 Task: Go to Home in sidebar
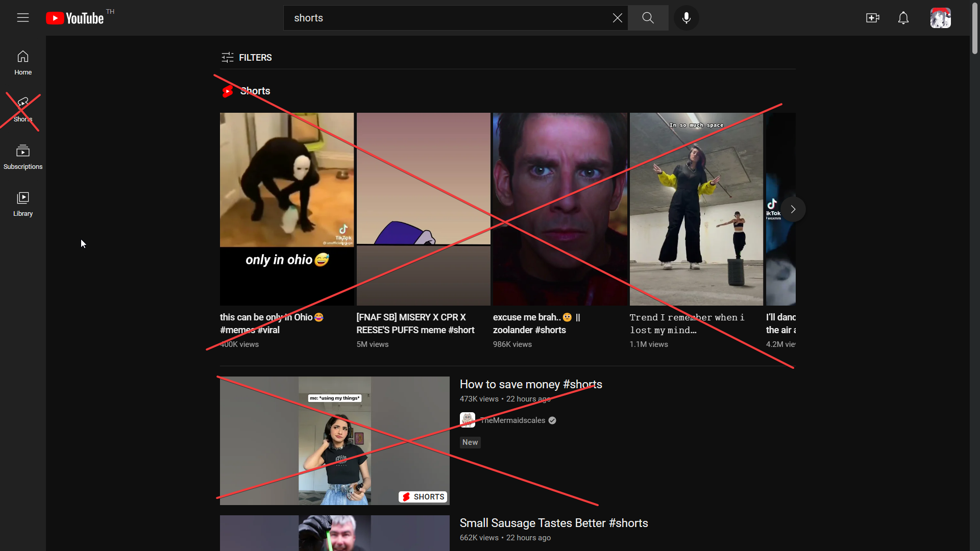[x=23, y=63]
